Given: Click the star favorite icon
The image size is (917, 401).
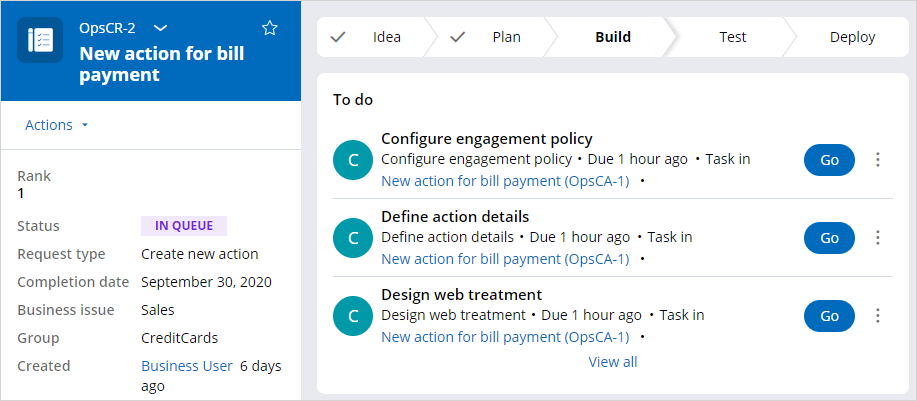Looking at the screenshot, I should pyautogui.click(x=270, y=28).
